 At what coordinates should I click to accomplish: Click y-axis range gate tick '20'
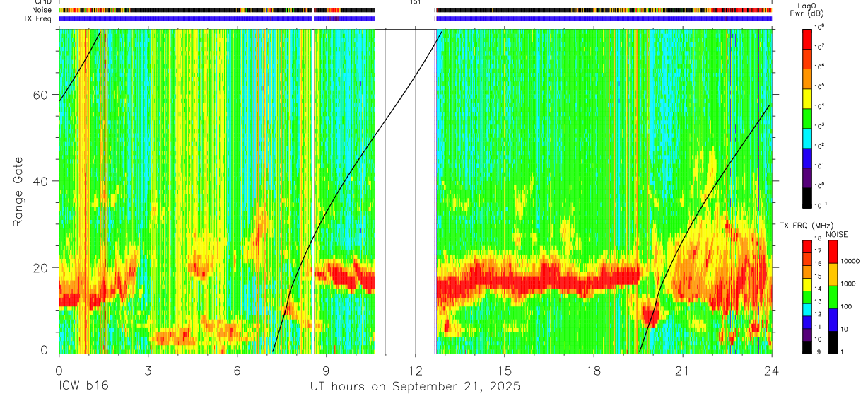[42, 267]
